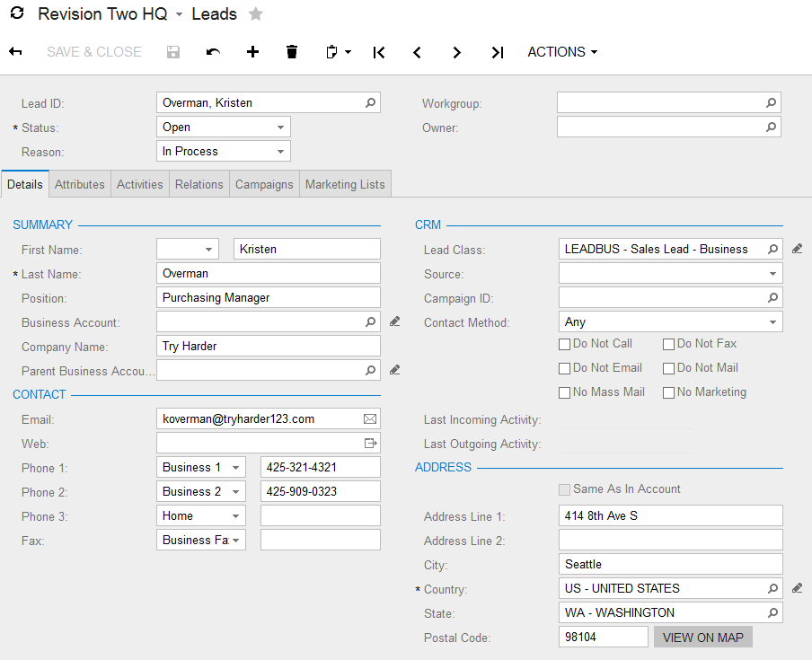
Task: Open the Source dropdown
Action: point(671,273)
